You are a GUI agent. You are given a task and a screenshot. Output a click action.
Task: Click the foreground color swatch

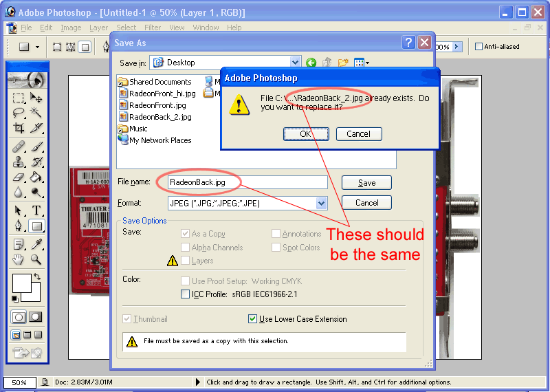pos(22,283)
